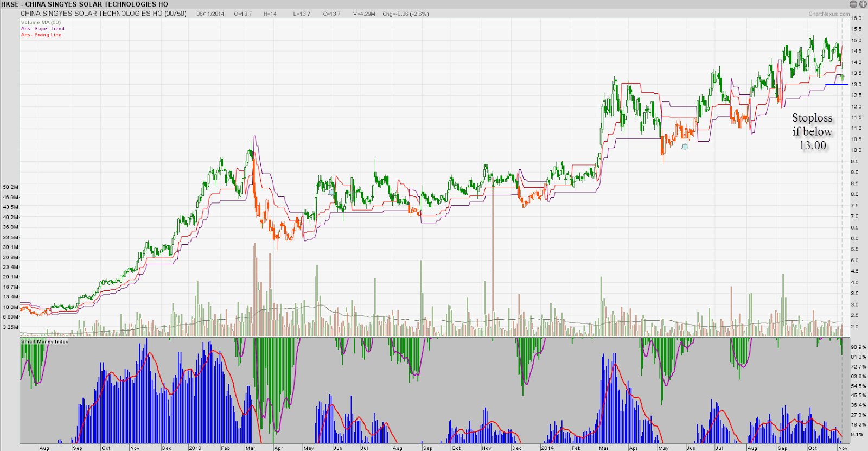Click the alert bell near June 2013

tap(331, 192)
